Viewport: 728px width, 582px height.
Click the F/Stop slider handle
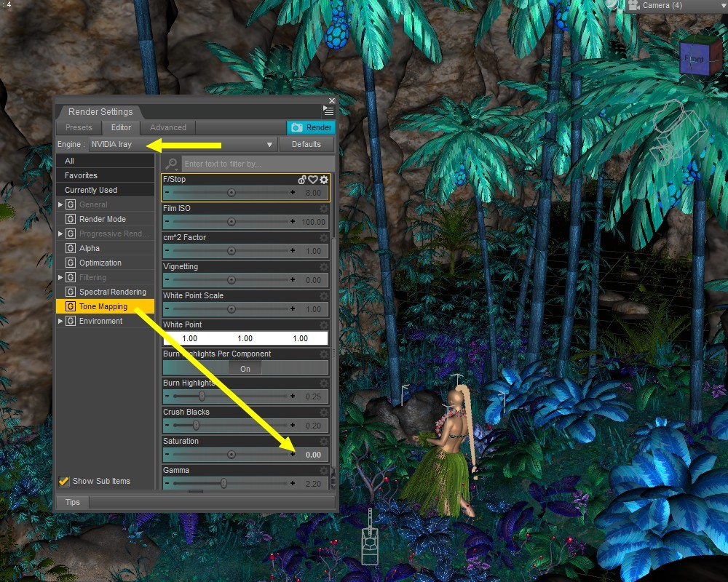coord(232,193)
